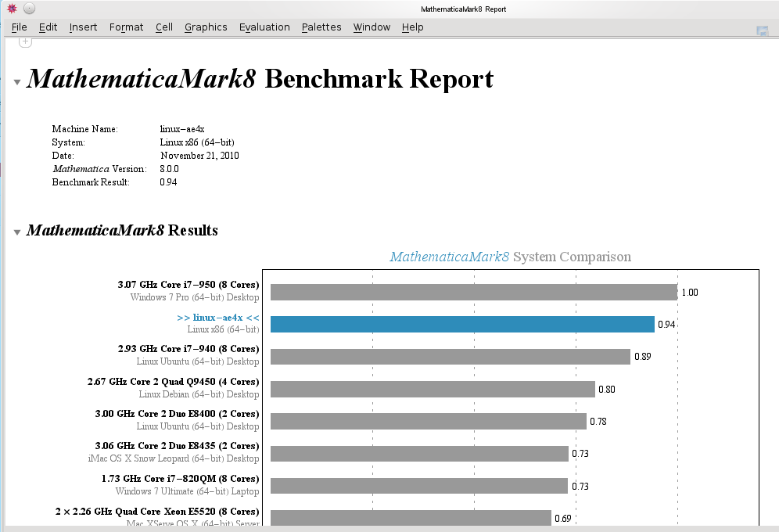Click the 0.78 score value

pos(598,422)
